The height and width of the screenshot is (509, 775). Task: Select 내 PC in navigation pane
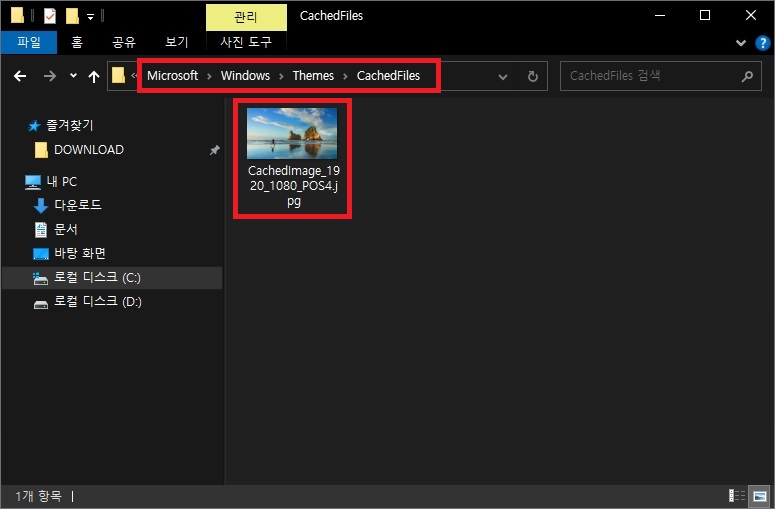pos(61,182)
